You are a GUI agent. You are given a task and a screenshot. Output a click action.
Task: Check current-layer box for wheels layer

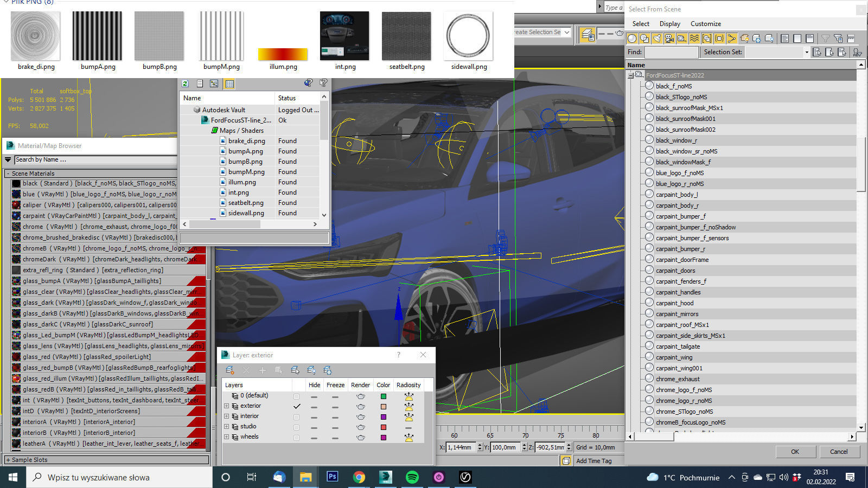click(x=296, y=438)
